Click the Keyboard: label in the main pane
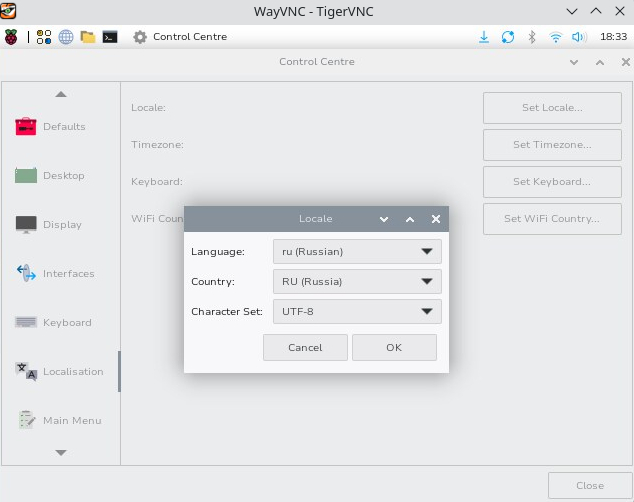 pos(157,182)
